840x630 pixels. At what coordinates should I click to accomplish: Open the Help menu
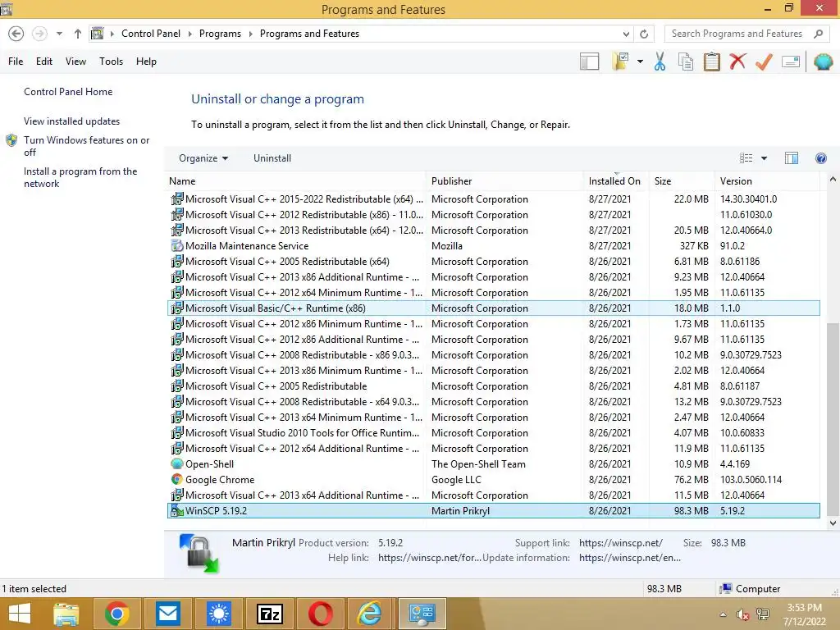coord(146,62)
